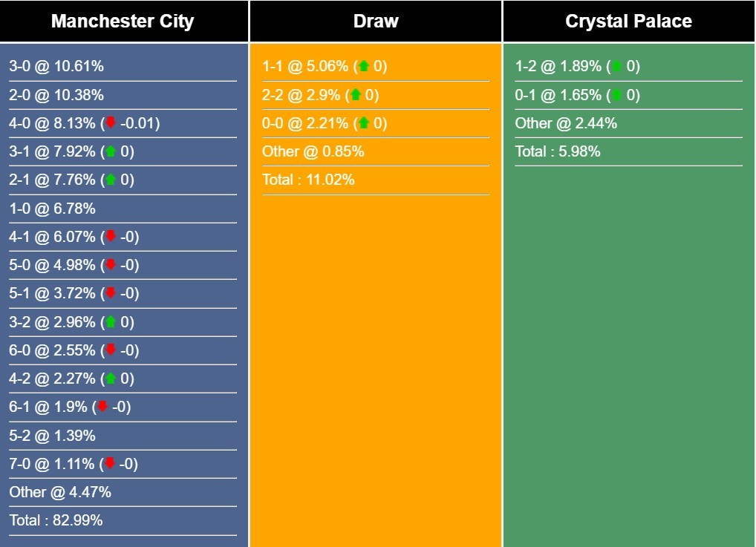
Task: Click the green up arrow on 3-1 row
Action: [x=111, y=151]
